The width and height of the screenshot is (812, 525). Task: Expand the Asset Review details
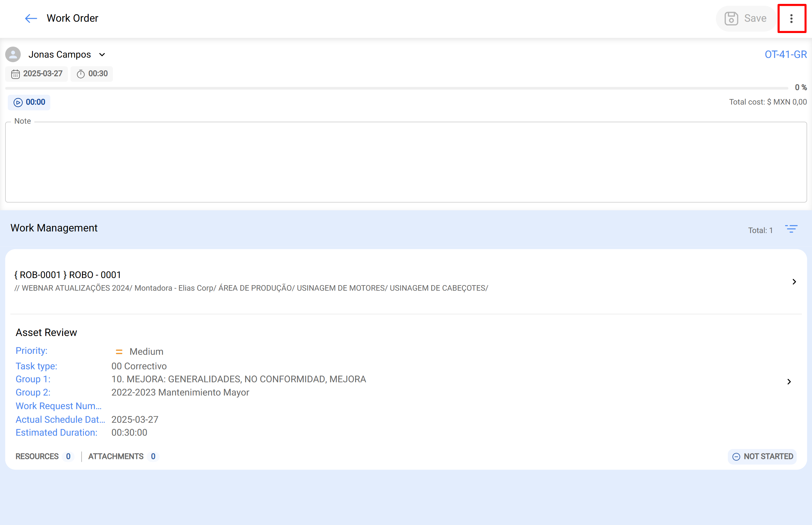(789, 382)
